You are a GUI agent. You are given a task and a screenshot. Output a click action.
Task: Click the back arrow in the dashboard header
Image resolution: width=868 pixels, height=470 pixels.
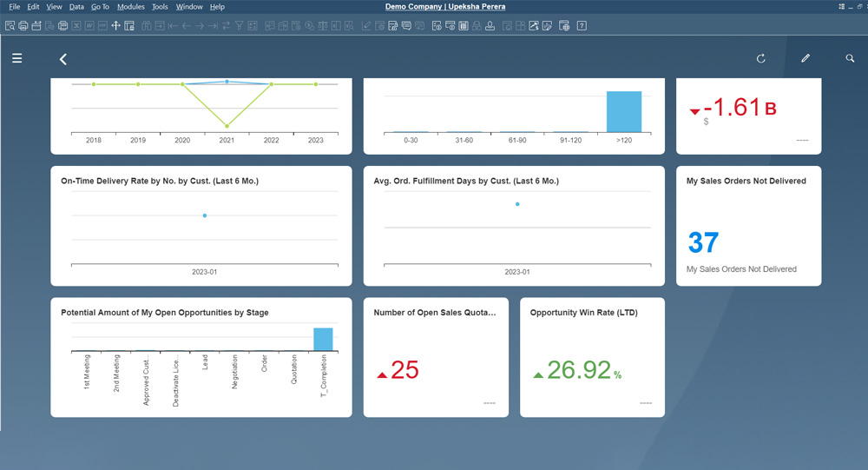[62, 59]
